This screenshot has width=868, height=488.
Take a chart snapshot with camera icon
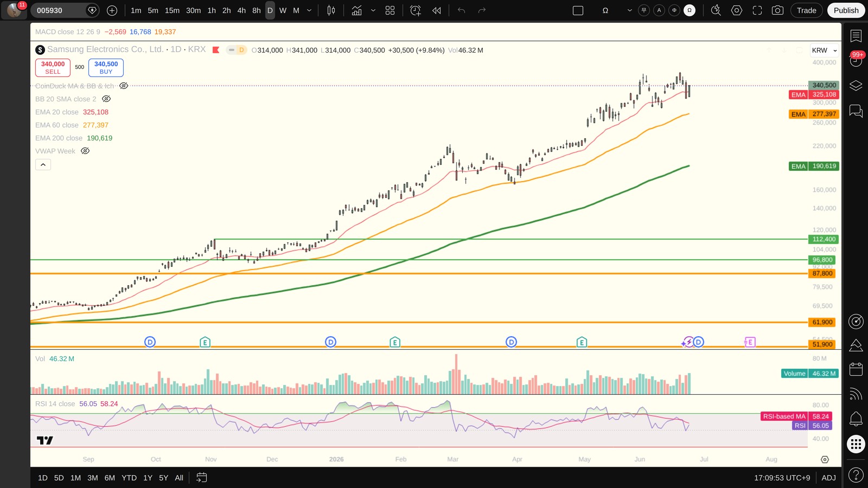[777, 10]
